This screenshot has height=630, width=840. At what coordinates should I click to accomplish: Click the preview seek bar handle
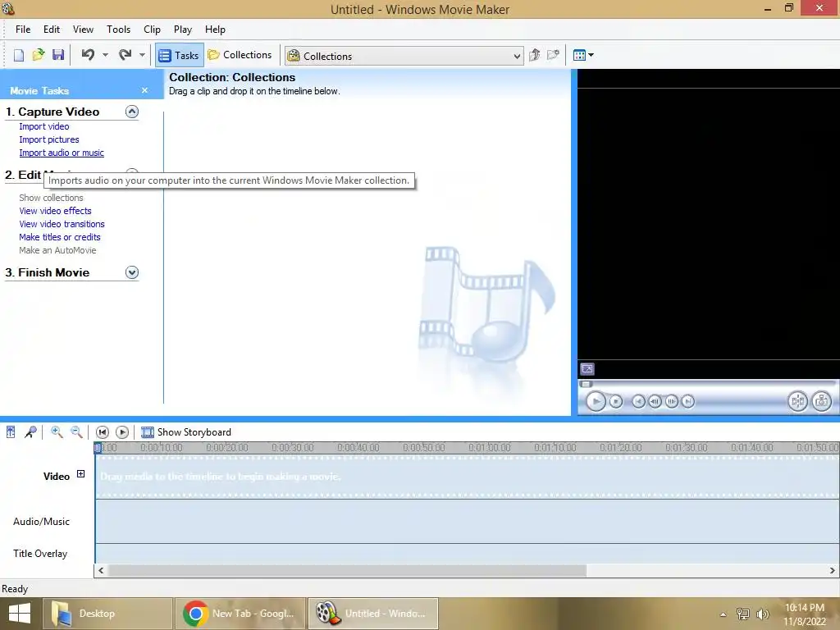[586, 384]
